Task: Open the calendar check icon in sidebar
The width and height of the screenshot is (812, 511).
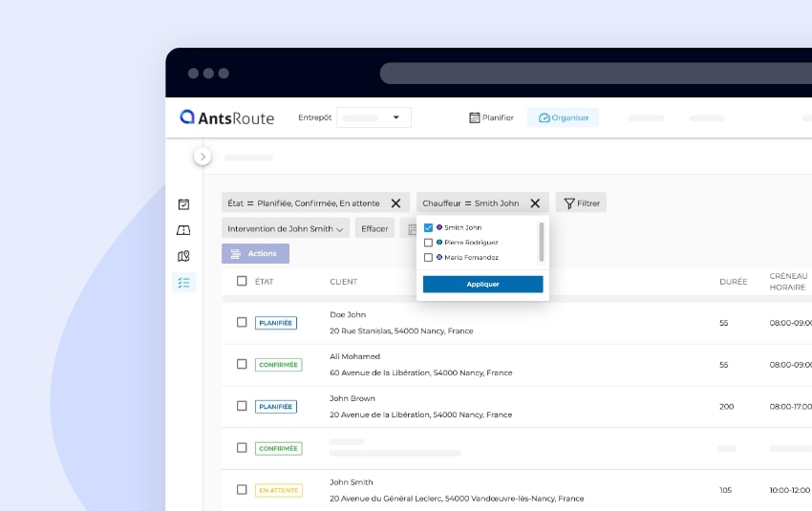Action: pyautogui.click(x=184, y=203)
